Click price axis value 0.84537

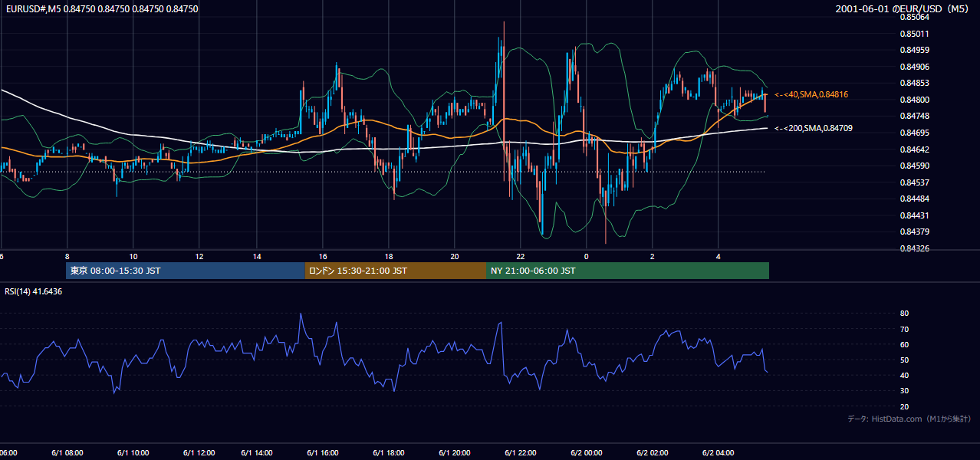914,182
